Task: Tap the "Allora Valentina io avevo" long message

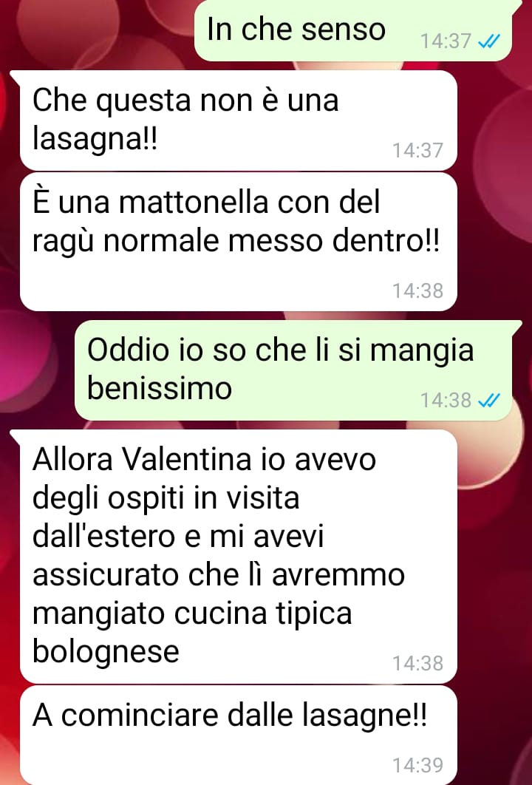Action: (x=238, y=557)
